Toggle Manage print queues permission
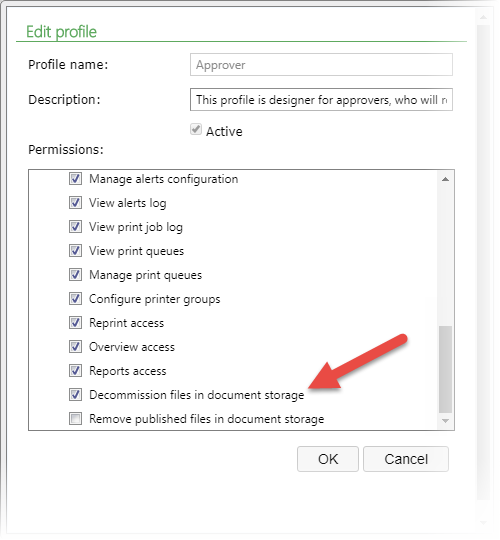Viewport: 500px width, 540px height. 75,275
